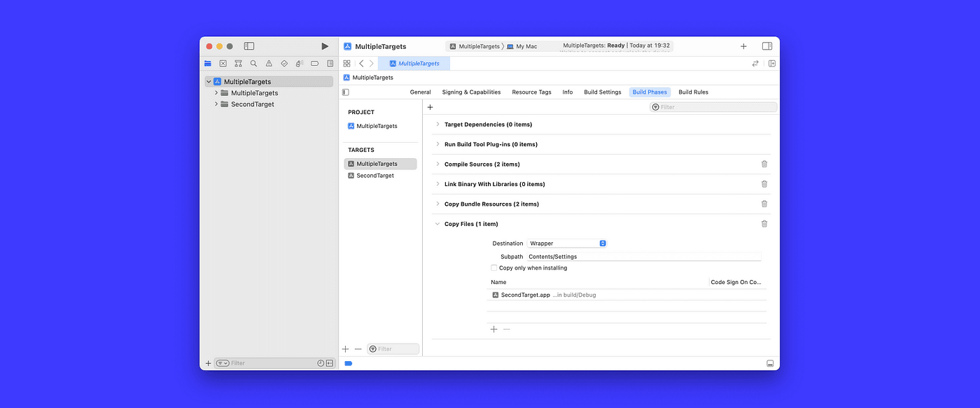Toggle the left sidebar visibility
The width and height of the screenshot is (980, 408).
(x=248, y=45)
